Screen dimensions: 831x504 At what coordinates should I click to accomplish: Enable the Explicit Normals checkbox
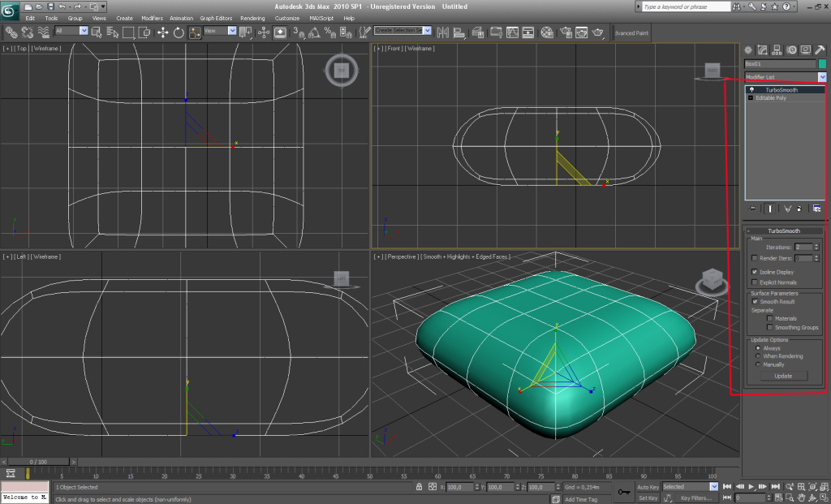click(755, 282)
